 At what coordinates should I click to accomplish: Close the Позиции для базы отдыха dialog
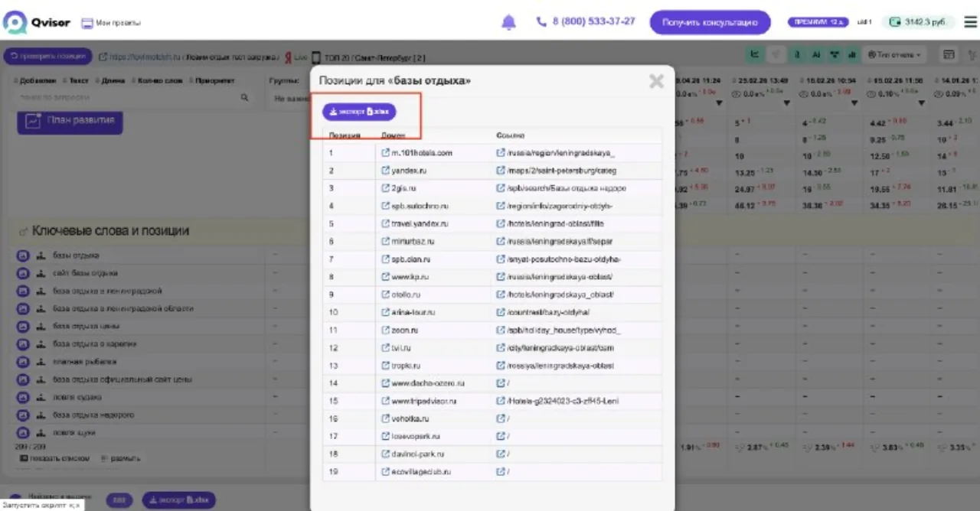(656, 81)
